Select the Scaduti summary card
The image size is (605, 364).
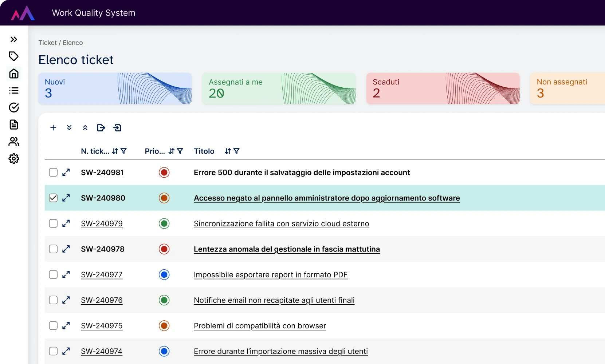[x=443, y=88]
